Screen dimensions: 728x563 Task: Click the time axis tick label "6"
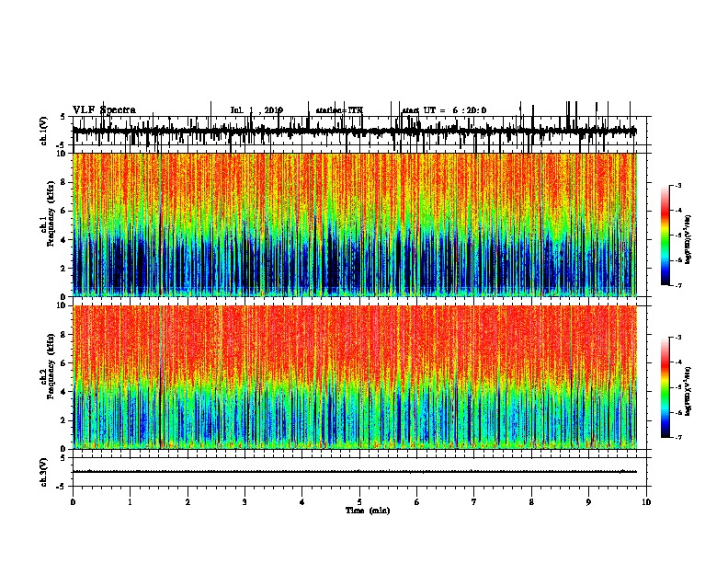pos(417,502)
